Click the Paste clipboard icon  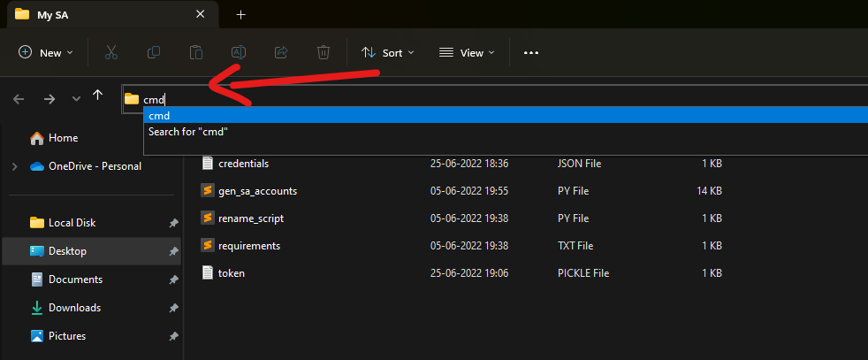click(x=196, y=52)
